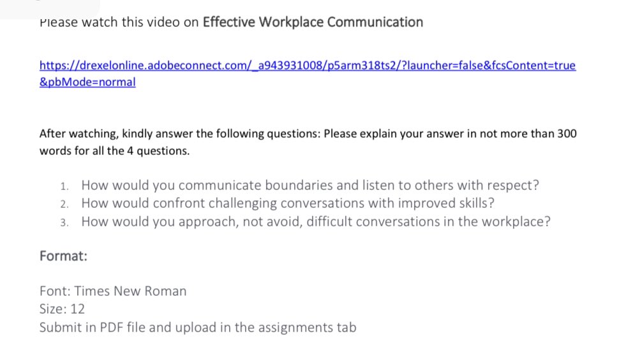Click the 'Format:' heading

[64, 256]
